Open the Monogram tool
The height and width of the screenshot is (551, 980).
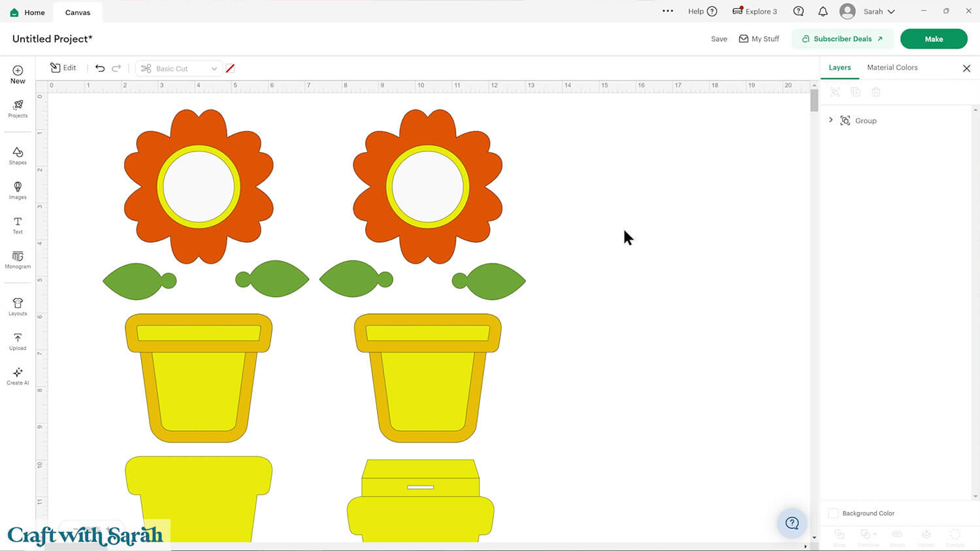pyautogui.click(x=18, y=260)
